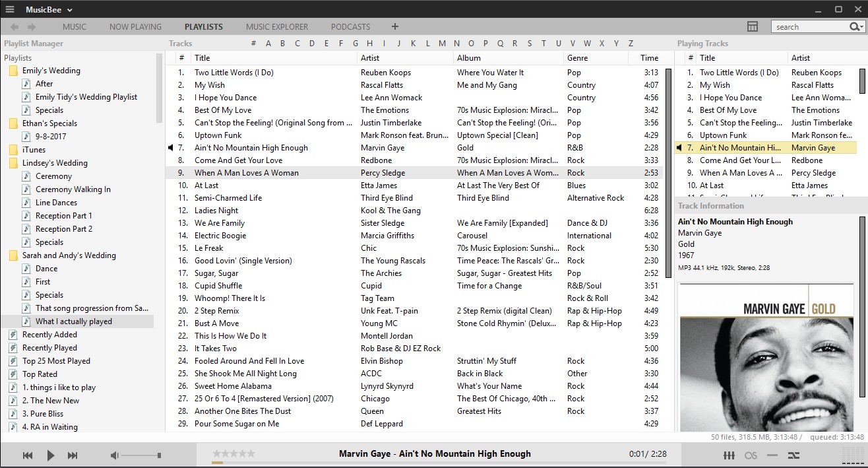The image size is (868, 468).
Task: Toggle last.fm scrobbling icon
Action: [751, 455]
